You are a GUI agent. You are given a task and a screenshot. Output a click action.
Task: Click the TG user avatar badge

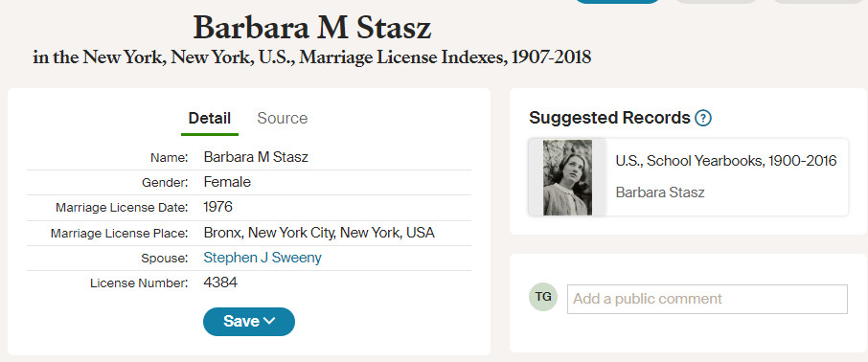pos(543,297)
